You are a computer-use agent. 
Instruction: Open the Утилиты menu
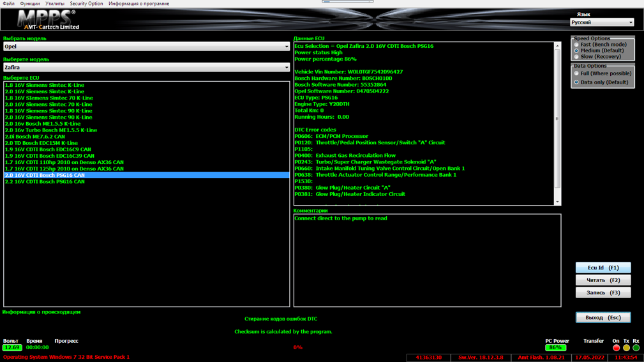55,4
